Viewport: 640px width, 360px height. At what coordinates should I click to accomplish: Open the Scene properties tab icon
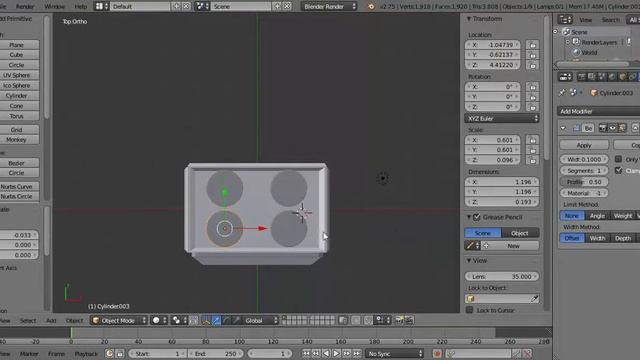point(602,77)
